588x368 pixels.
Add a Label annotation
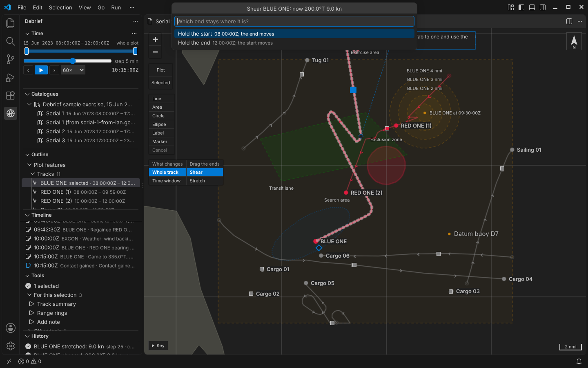tap(161, 133)
